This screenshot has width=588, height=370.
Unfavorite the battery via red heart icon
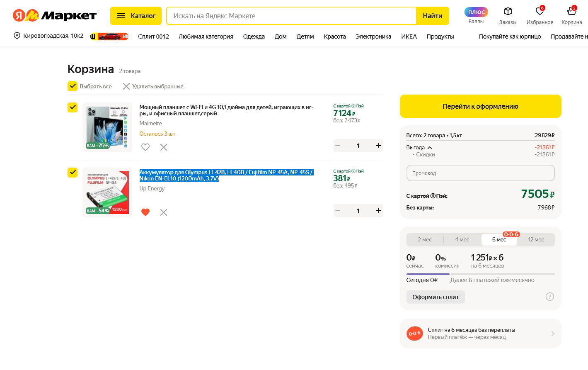coord(145,212)
